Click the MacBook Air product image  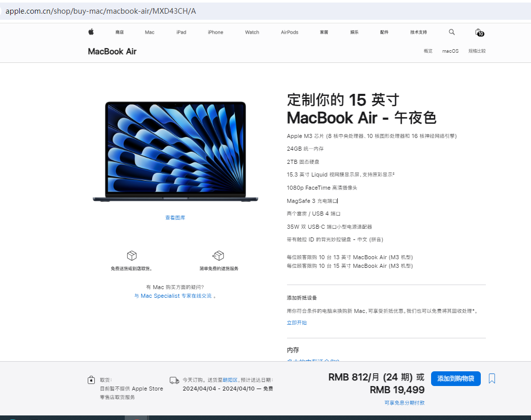[x=175, y=151]
